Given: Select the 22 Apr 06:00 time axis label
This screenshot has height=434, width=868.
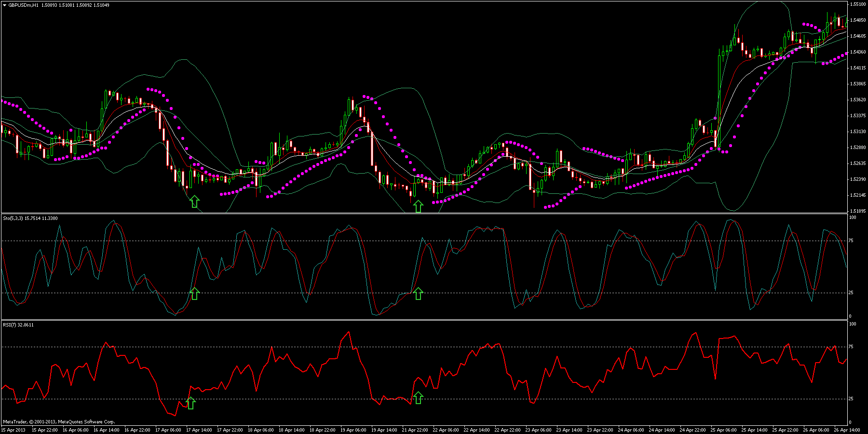Looking at the screenshot, I should click(x=446, y=430).
